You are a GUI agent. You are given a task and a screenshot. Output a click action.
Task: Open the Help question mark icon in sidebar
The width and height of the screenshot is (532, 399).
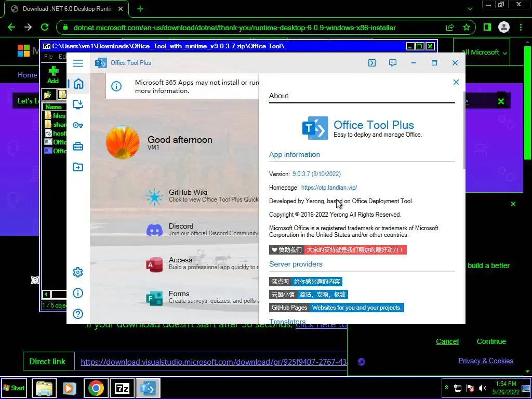pyautogui.click(x=78, y=314)
